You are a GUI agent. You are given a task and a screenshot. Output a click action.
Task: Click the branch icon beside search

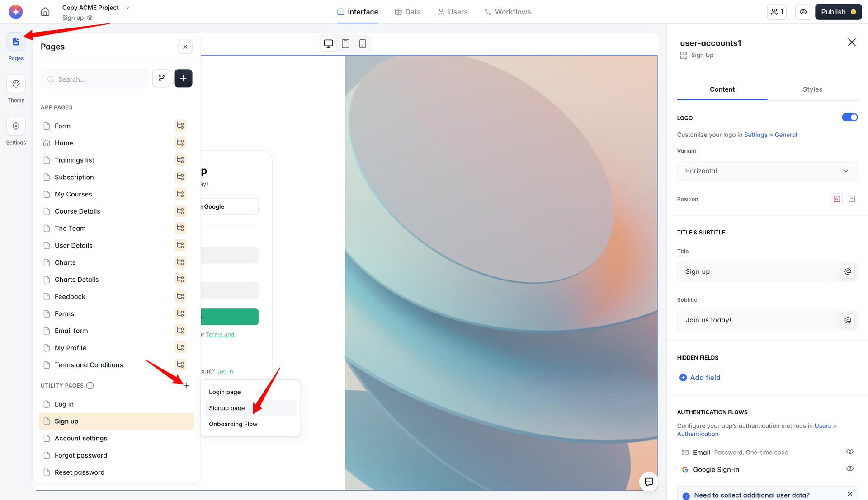tap(161, 79)
